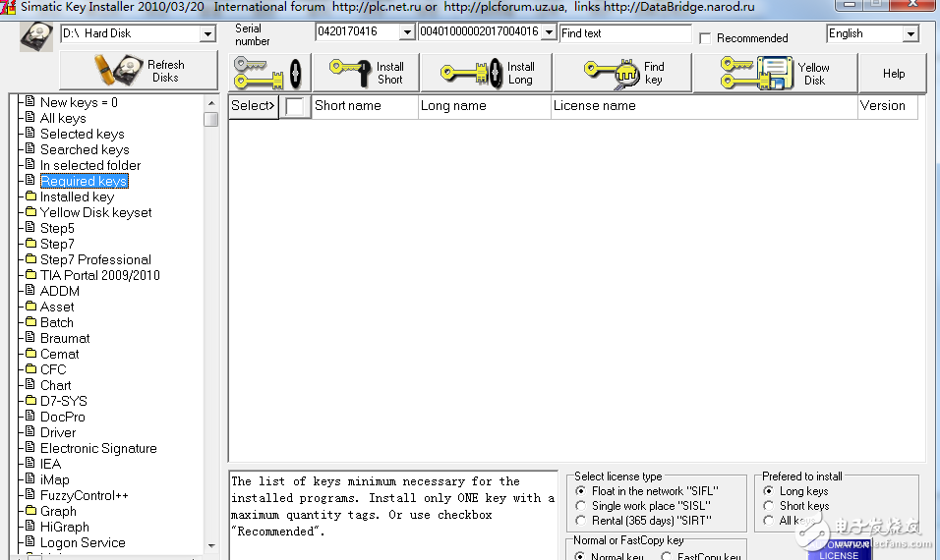Open TIA Portal 2009/2010 tree entry
The width and height of the screenshot is (940, 560).
99,275
